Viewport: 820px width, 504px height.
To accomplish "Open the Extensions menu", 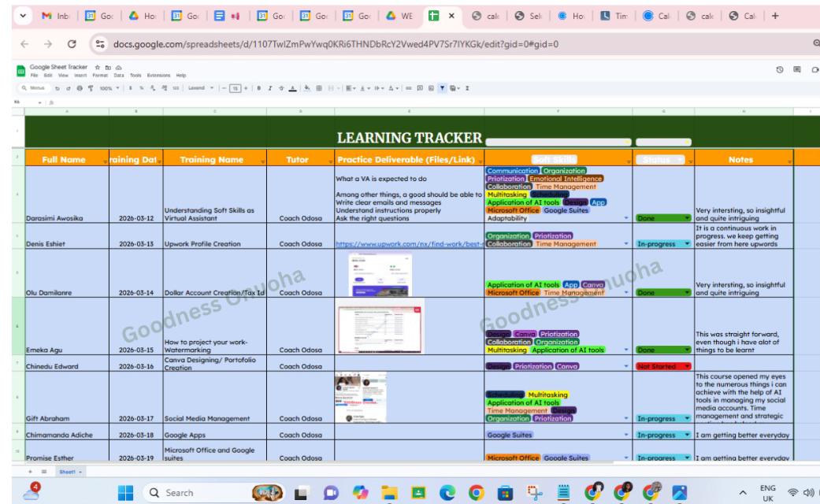I will (158, 76).
